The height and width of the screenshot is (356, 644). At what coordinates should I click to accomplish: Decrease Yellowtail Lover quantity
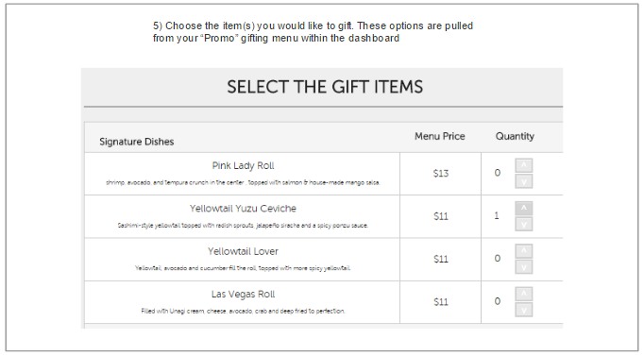pos(524,267)
